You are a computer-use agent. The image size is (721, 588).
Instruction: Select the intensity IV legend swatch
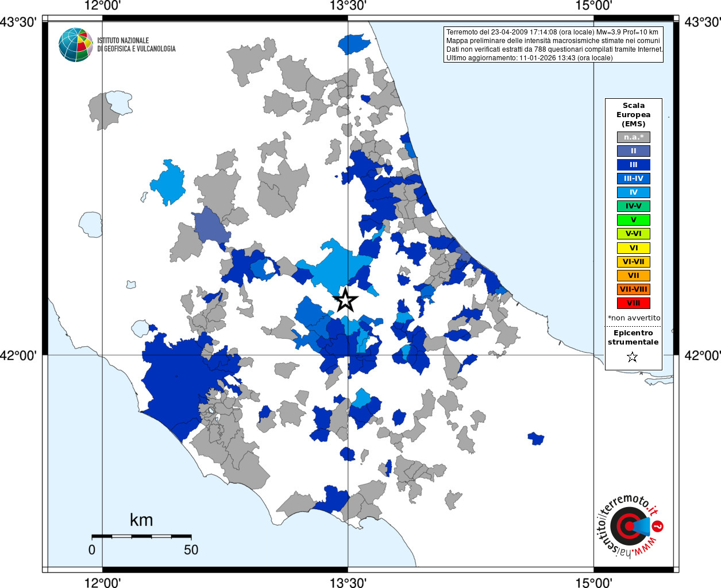[x=634, y=192]
